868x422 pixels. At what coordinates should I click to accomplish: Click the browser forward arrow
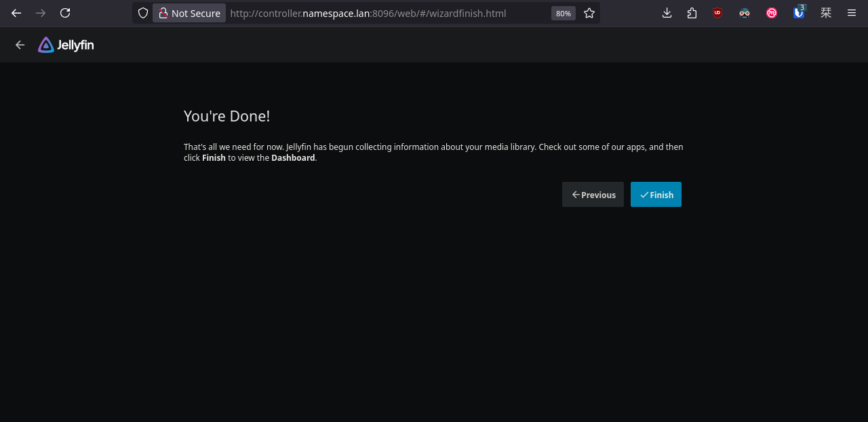(41, 13)
